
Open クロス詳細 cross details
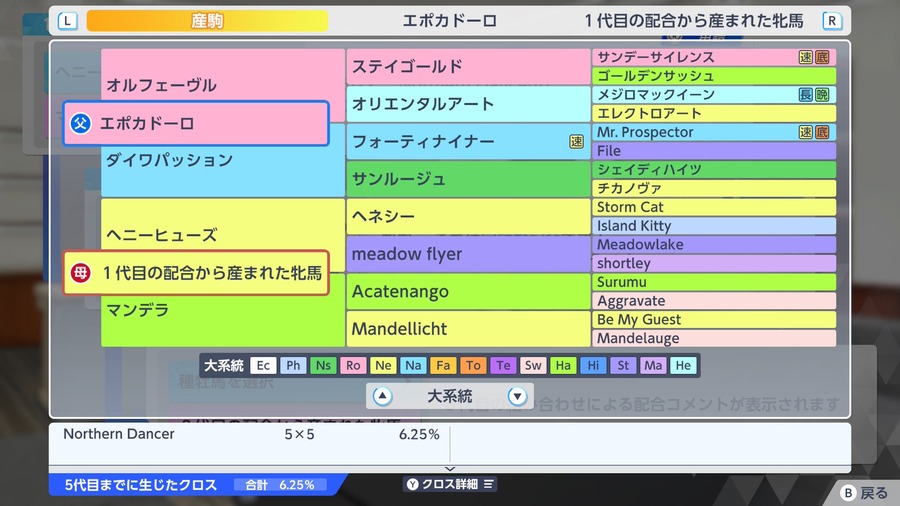pyautogui.click(x=450, y=484)
